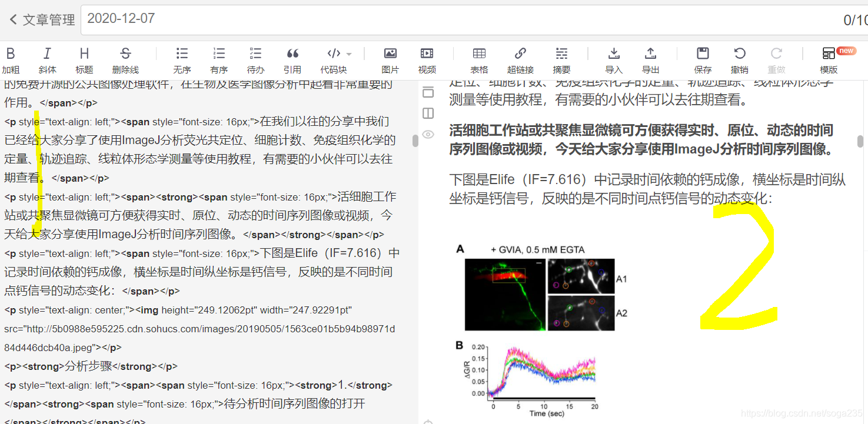This screenshot has width=868, height=424.
Task: Toggle split-view layout icon
Action: click(x=428, y=113)
